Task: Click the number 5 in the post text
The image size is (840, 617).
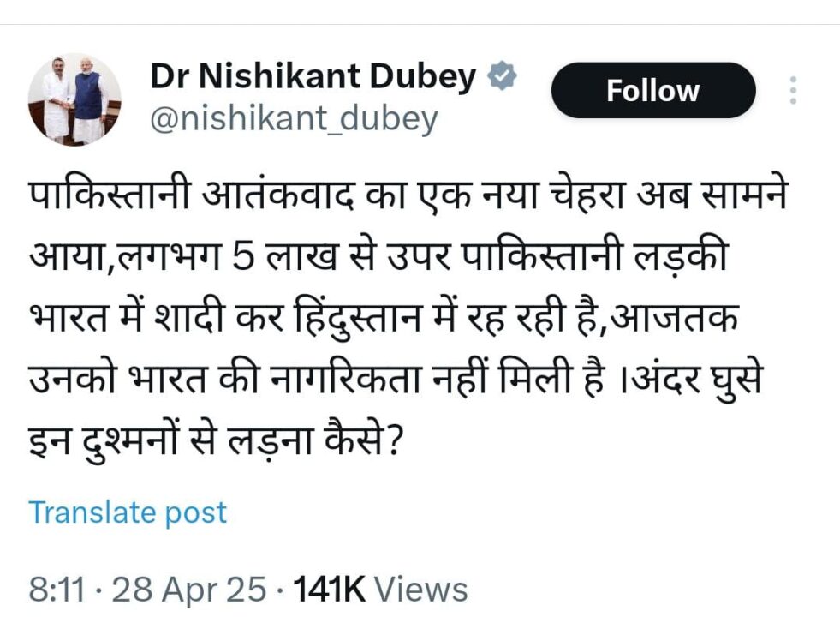Action: (x=243, y=256)
